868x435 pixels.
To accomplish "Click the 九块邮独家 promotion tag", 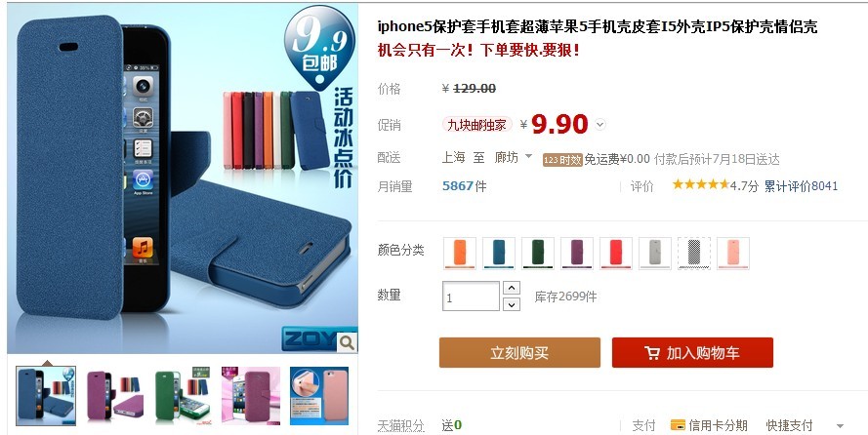I will (476, 125).
